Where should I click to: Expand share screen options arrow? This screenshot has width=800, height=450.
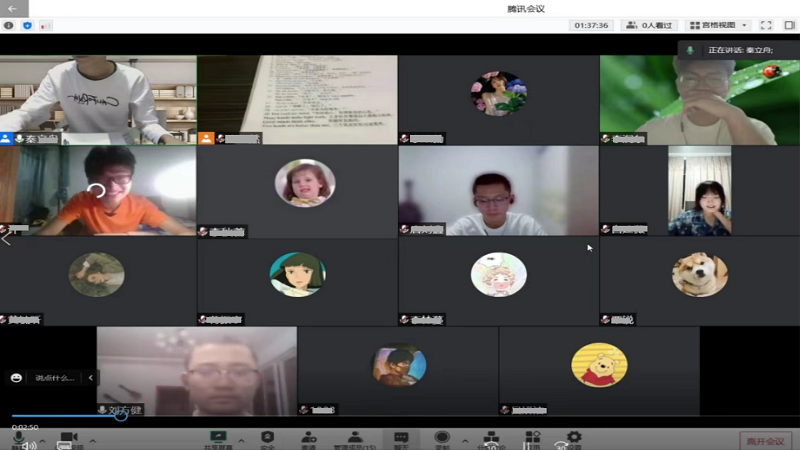[241, 441]
